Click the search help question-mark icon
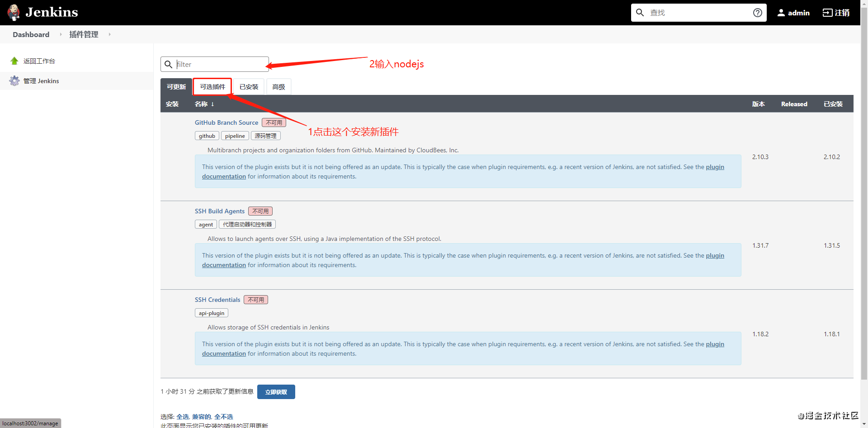The height and width of the screenshot is (428, 868). coord(758,13)
